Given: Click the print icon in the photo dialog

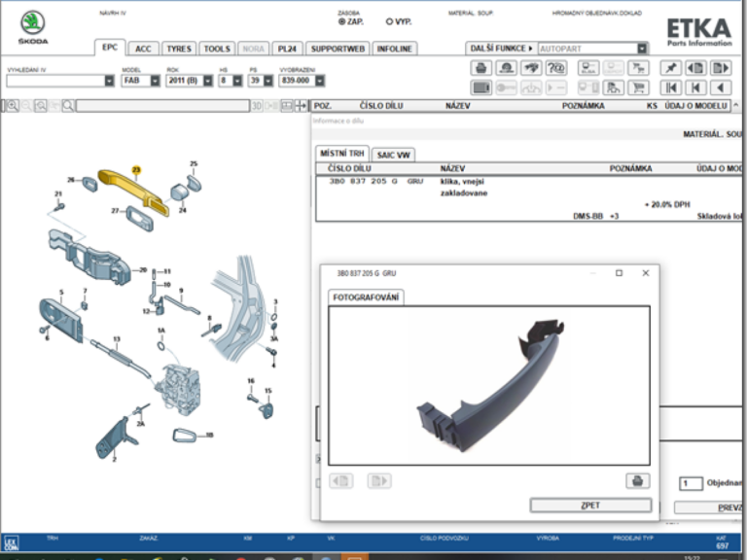Looking at the screenshot, I should [x=636, y=480].
